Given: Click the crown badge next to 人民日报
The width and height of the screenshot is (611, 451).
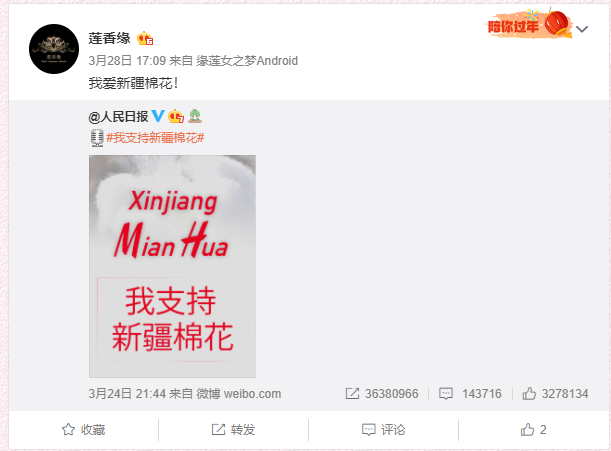Looking at the screenshot, I should point(176,116).
